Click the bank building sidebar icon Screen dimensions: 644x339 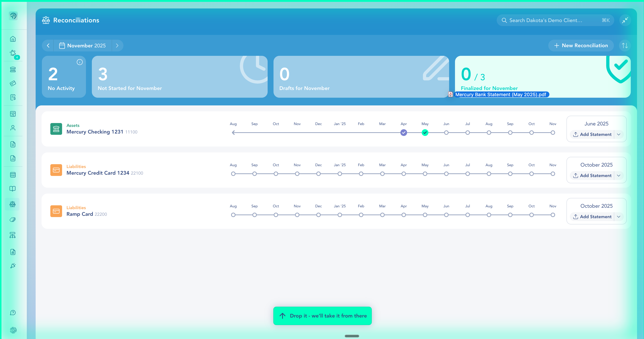point(13,69)
